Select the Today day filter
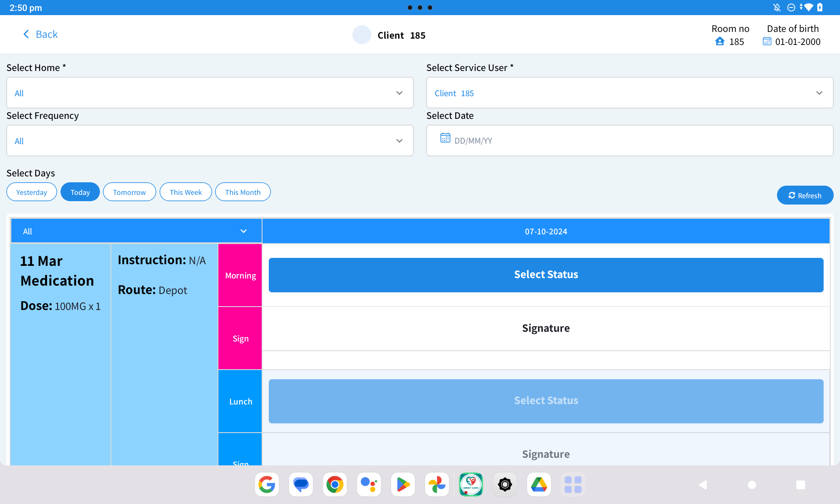Viewport: 840px width, 504px height. 80,192
